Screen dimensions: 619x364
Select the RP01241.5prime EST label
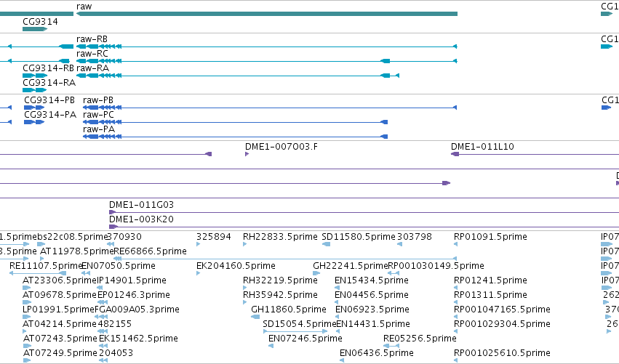click(490, 280)
